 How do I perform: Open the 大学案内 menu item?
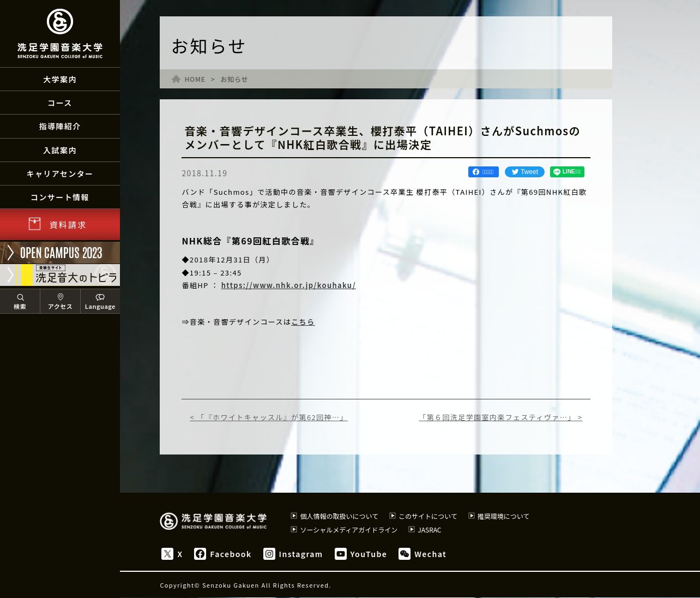point(60,80)
